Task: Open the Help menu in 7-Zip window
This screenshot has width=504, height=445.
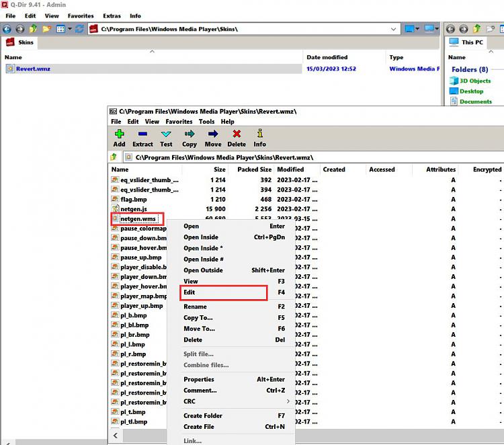Action: (227, 122)
